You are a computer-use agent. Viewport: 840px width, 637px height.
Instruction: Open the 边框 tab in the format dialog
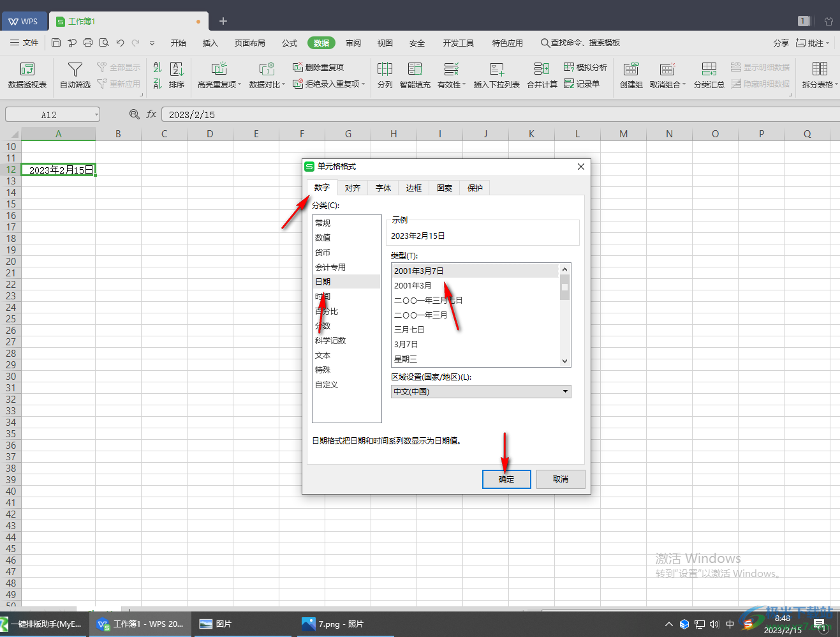click(x=414, y=188)
